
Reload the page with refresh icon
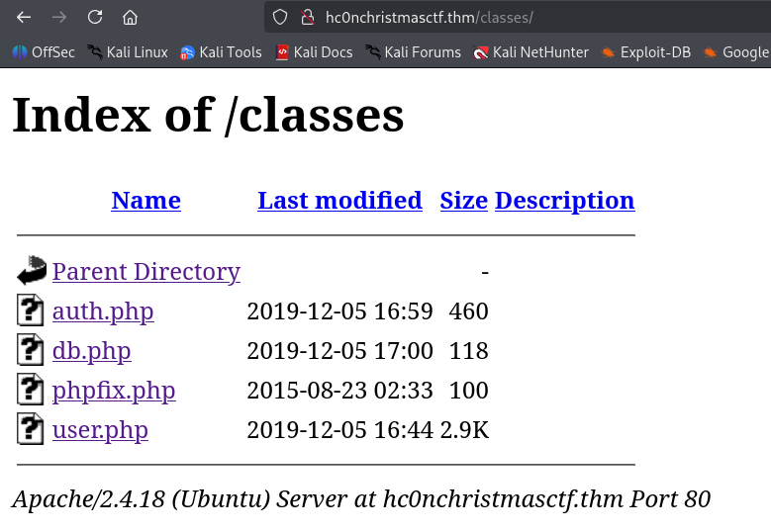[x=95, y=17]
